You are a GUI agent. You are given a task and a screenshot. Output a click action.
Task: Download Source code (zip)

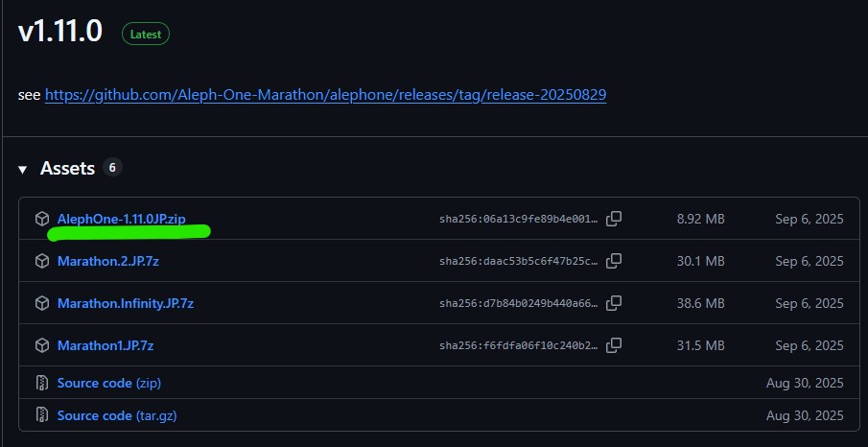click(x=107, y=383)
